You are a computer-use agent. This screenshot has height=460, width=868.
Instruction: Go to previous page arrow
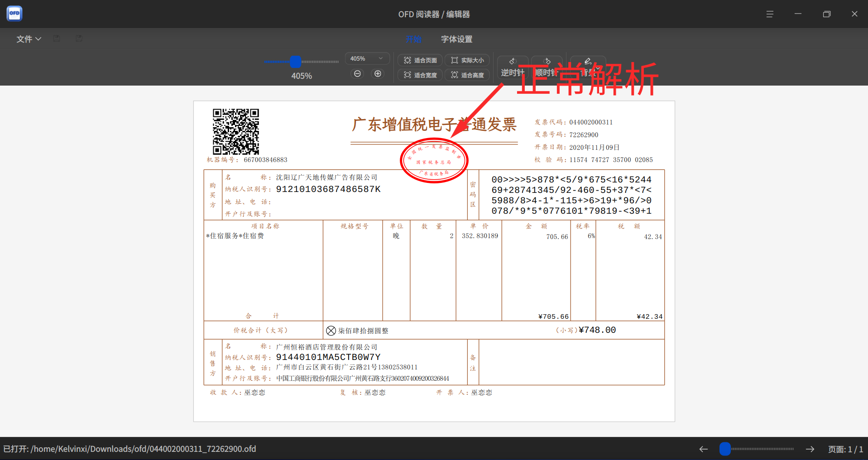(x=703, y=449)
